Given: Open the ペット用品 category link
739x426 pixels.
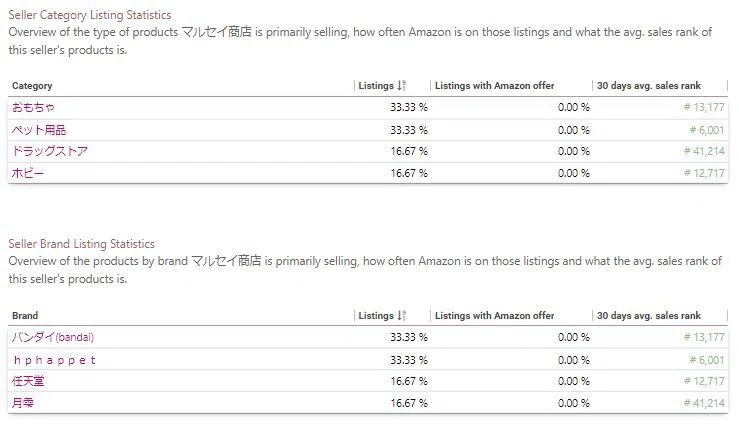Looking at the screenshot, I should (x=39, y=130).
